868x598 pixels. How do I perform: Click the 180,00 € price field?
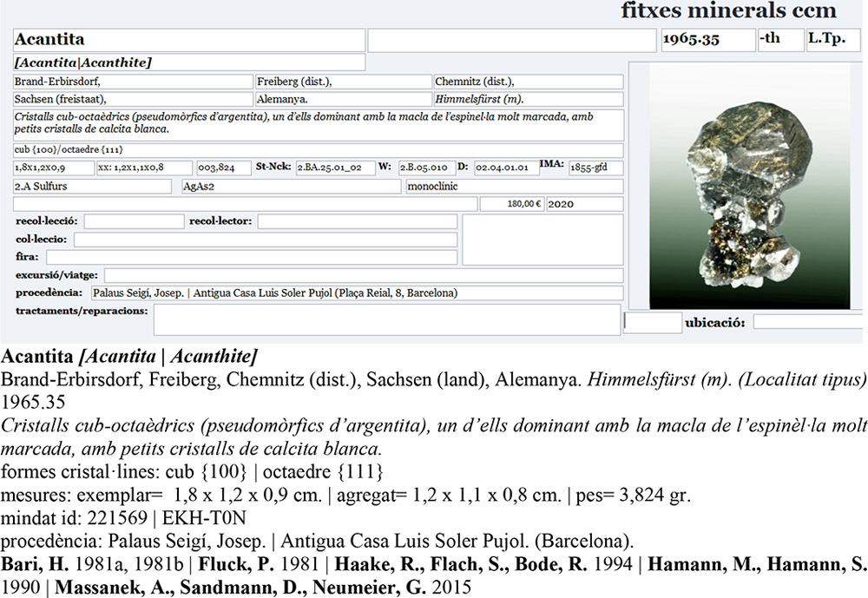[x=512, y=204]
